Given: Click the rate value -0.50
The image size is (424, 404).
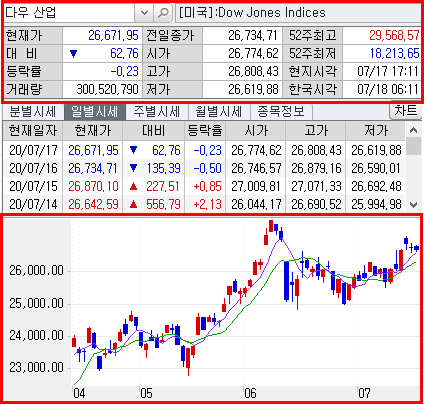Looking at the screenshot, I should 207,168.
